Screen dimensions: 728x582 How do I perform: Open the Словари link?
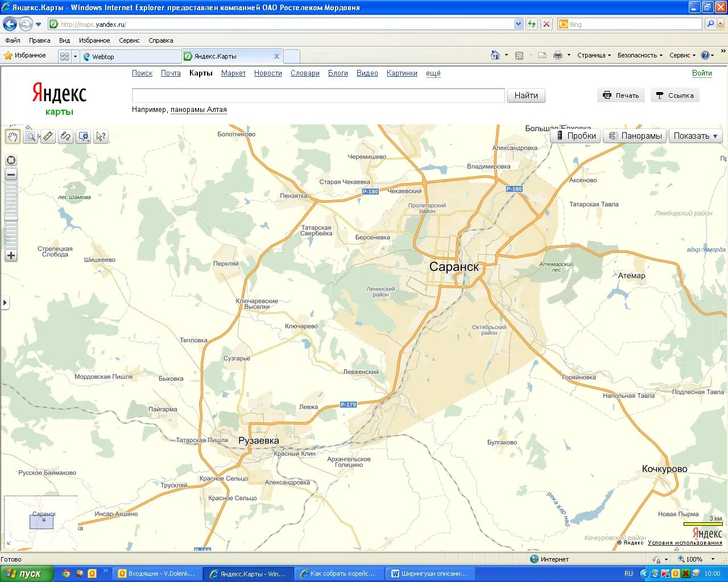pos(305,73)
